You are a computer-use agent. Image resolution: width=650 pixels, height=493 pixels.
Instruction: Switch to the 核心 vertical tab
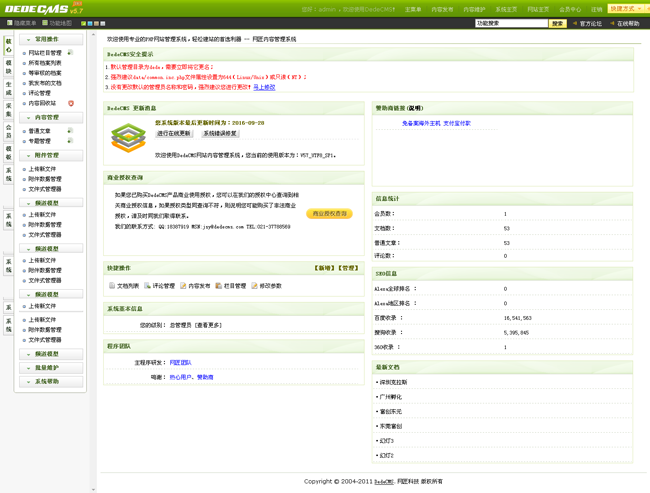pyautogui.click(x=9, y=46)
